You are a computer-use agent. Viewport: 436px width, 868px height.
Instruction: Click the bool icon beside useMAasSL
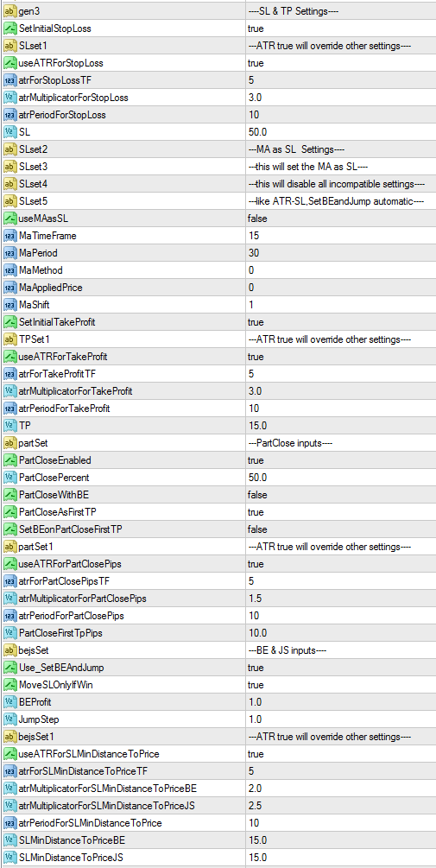tap(10, 219)
